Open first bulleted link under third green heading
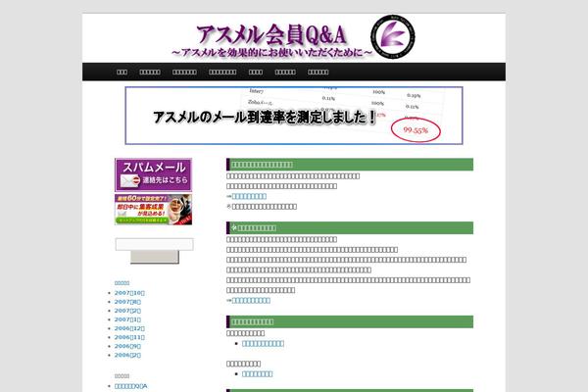Screen dimensions: 588x392 click(x=263, y=344)
